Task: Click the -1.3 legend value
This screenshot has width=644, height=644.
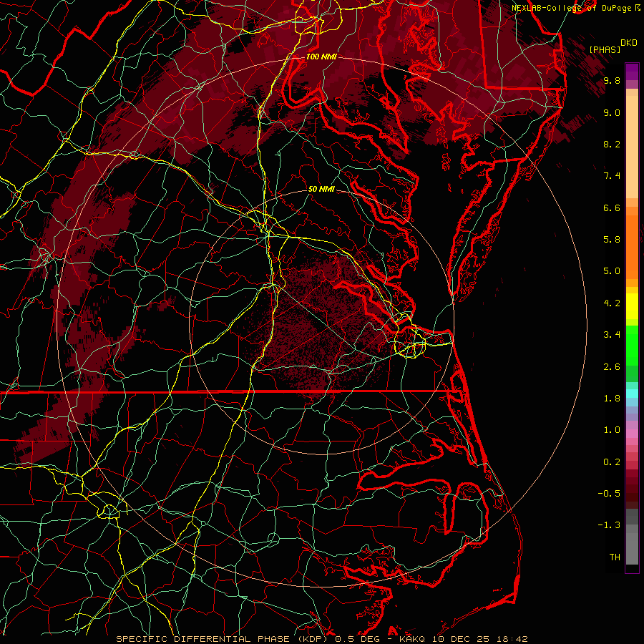Action: pyautogui.click(x=609, y=525)
